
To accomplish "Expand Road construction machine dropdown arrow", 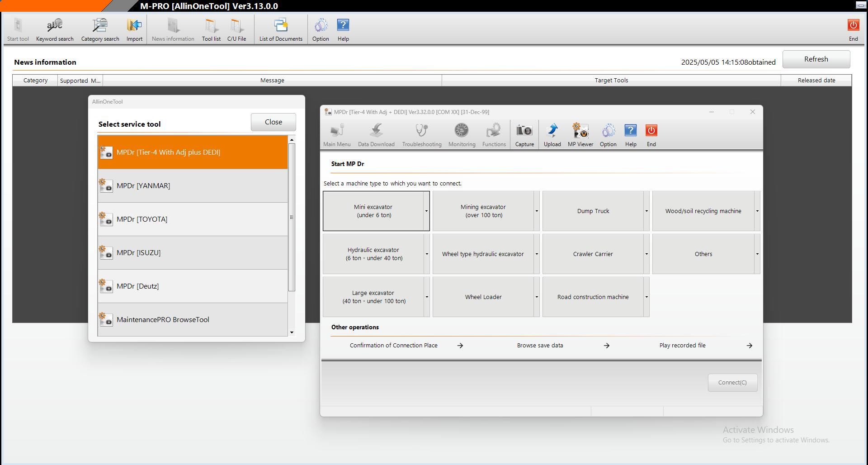I will [x=646, y=297].
